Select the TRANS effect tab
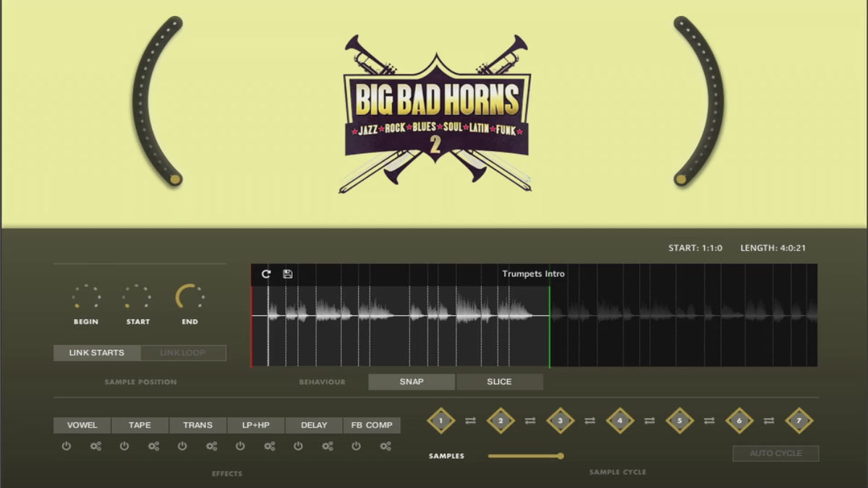868x488 pixels. point(197,425)
